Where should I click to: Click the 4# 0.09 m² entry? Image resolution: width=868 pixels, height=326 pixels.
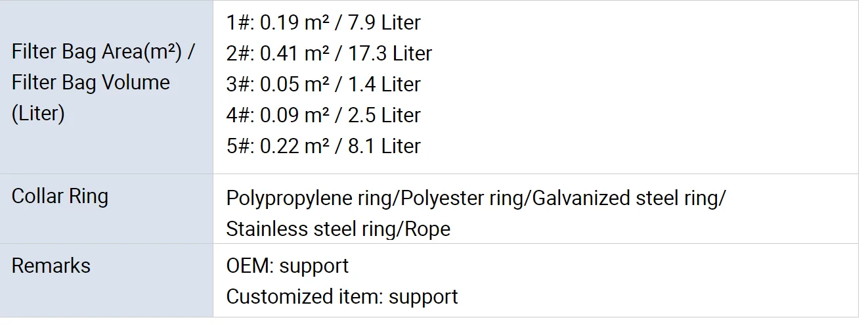pos(277,116)
